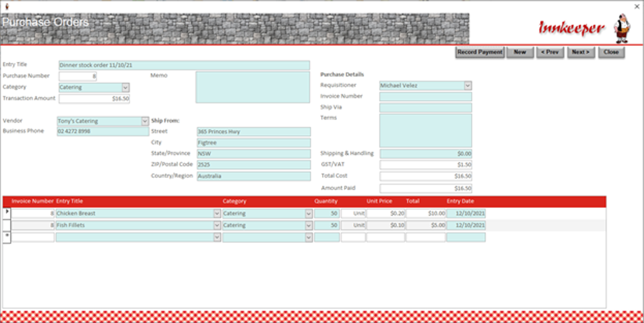Viewport: 644px width, 323px height.
Task: Click the Entry Date column header
Action: (460, 202)
